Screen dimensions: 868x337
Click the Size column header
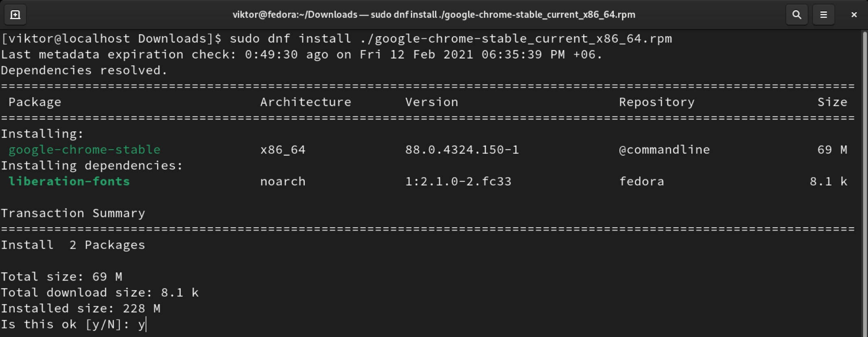point(832,102)
